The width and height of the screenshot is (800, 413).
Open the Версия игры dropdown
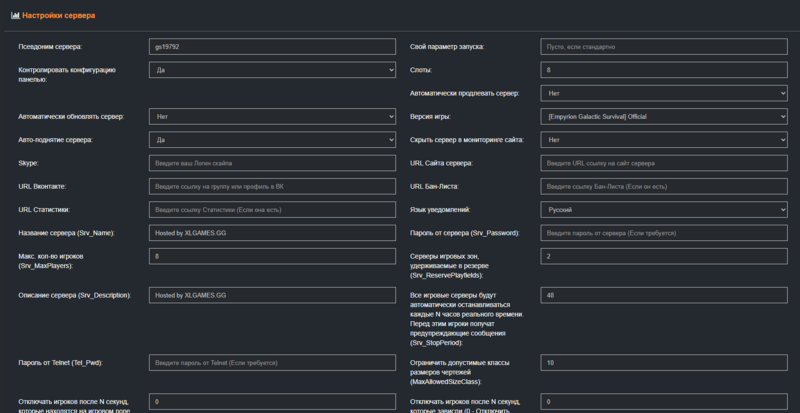coord(664,116)
